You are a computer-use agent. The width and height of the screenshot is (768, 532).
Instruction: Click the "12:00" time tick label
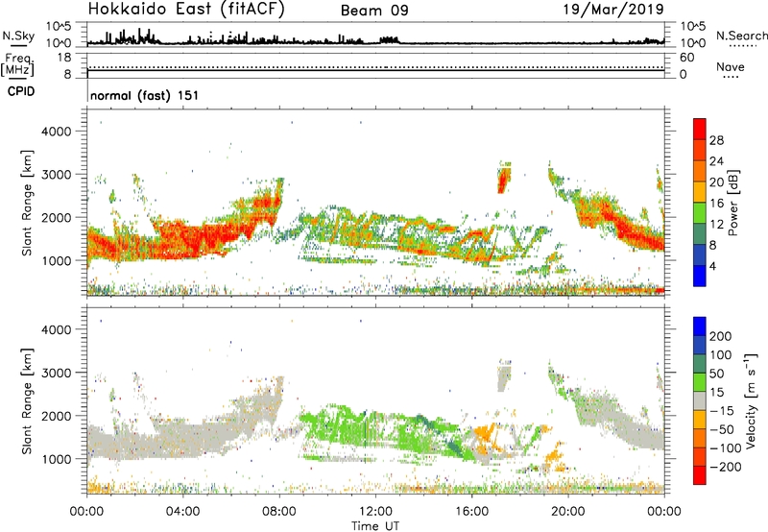click(x=375, y=512)
